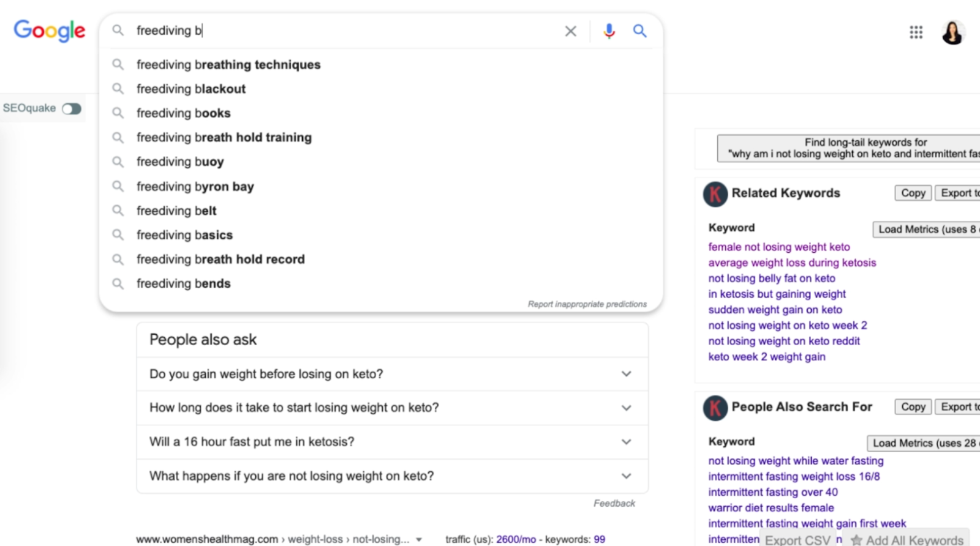This screenshot has width=980, height=546.
Task: Expand "Will a 16 hour fast" question
Action: click(626, 442)
